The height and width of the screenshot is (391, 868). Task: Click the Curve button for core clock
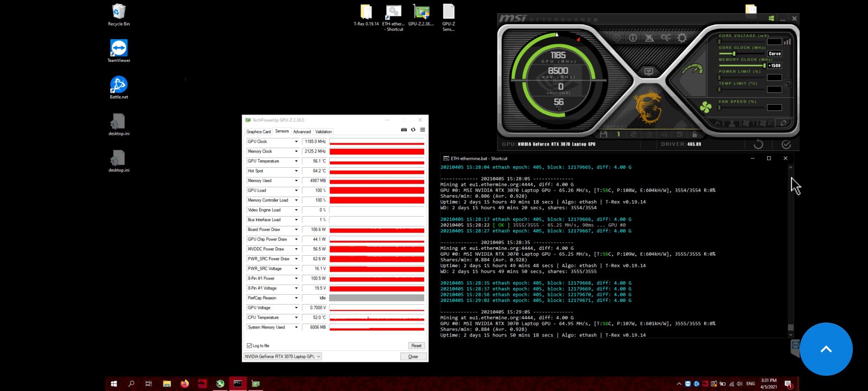click(775, 54)
